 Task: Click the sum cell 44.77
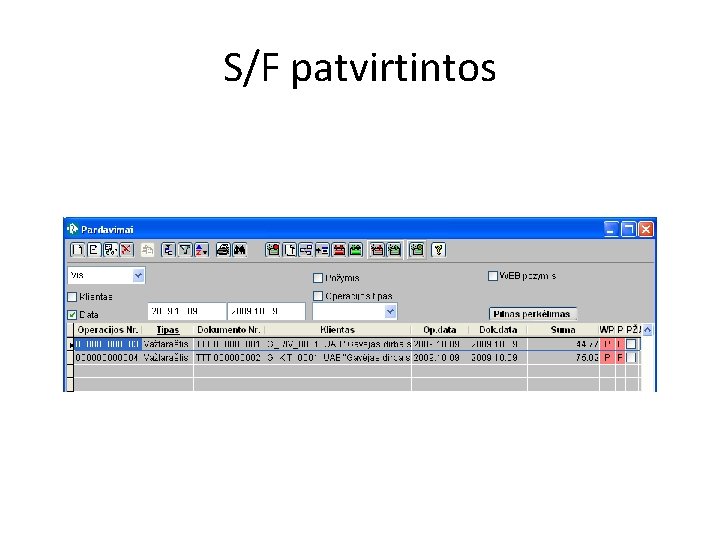(x=563, y=344)
